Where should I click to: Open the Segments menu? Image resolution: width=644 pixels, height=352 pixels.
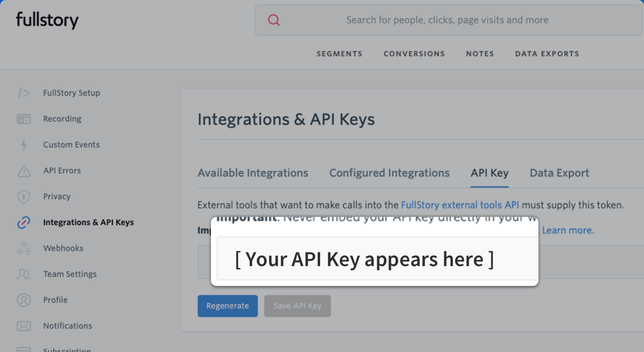339,54
